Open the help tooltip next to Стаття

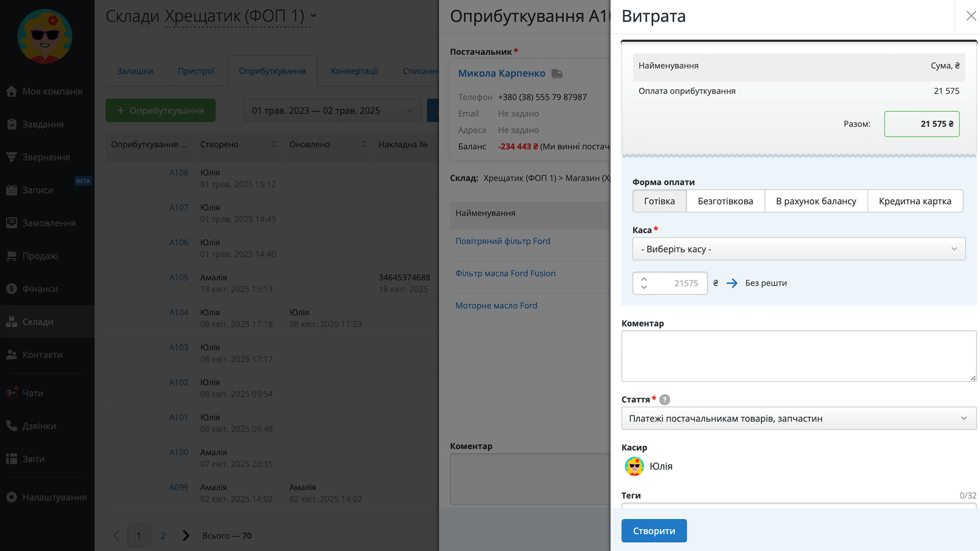coord(665,399)
